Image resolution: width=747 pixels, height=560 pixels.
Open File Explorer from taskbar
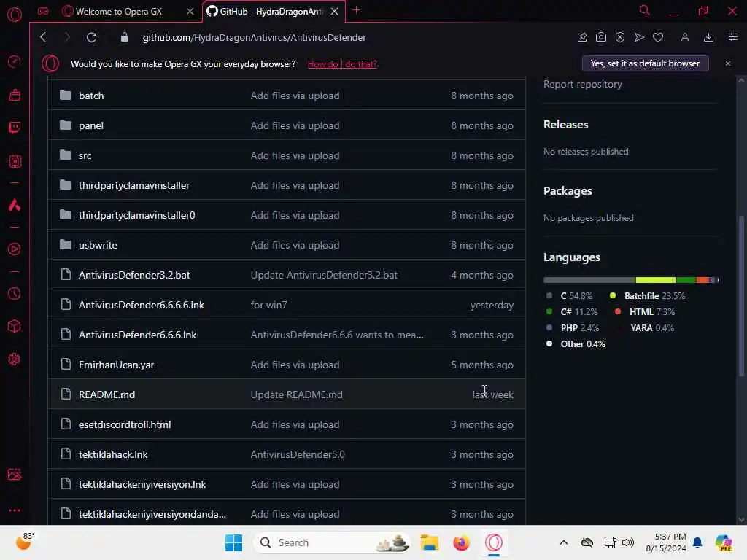(429, 542)
